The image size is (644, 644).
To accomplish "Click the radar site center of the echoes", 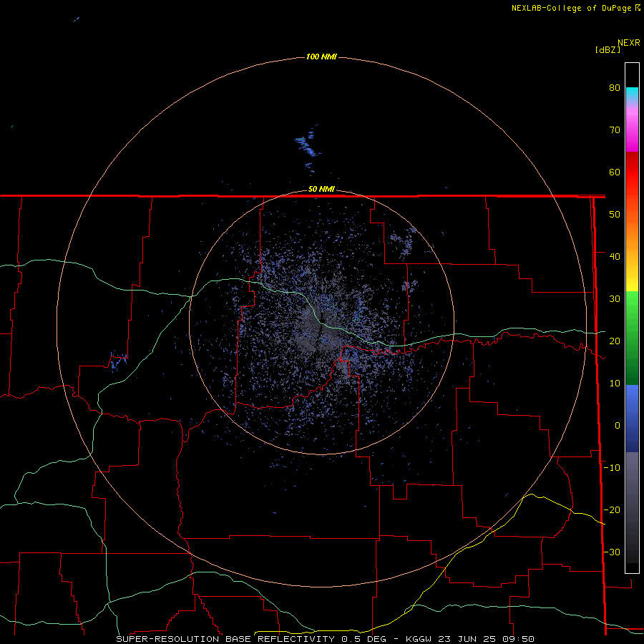I will pyautogui.click(x=320, y=324).
